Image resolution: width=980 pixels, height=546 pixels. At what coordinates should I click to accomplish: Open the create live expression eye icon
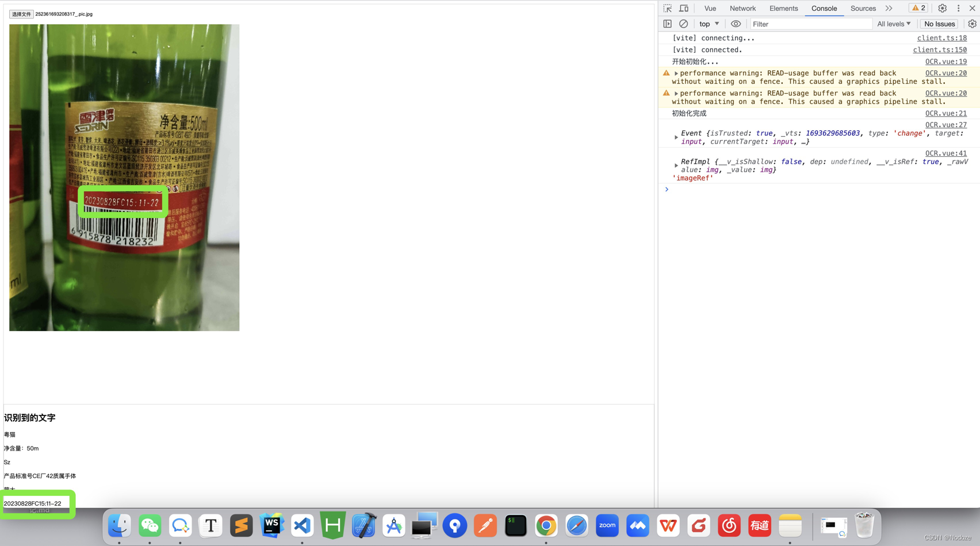click(x=736, y=24)
